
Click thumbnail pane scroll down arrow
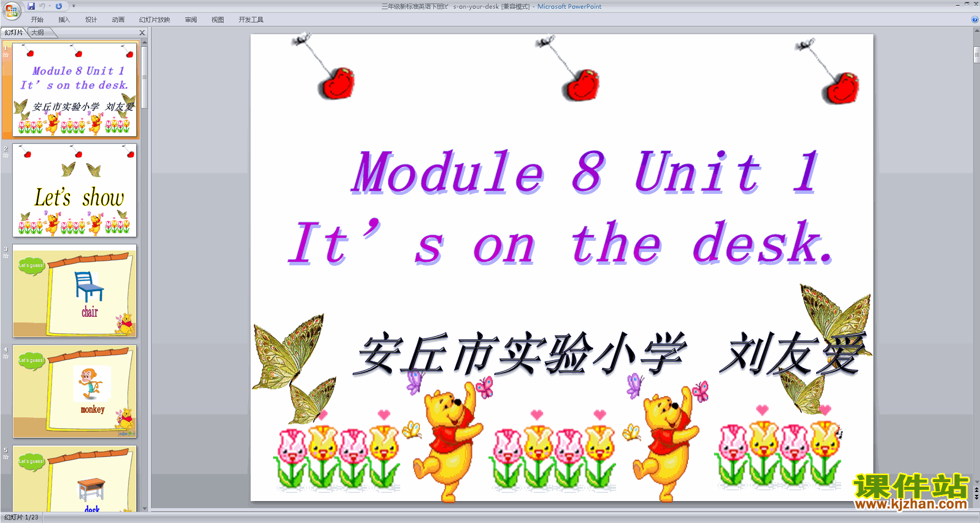coord(144,508)
